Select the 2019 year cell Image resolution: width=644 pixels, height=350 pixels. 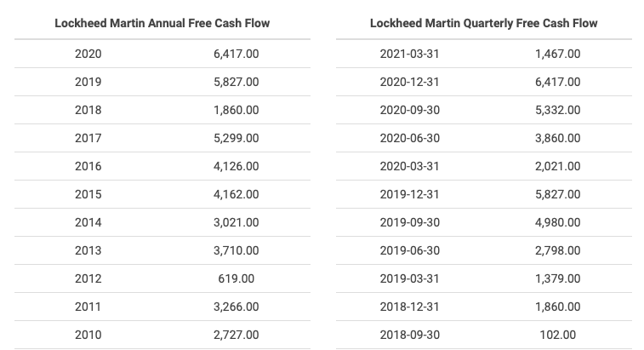coord(88,82)
